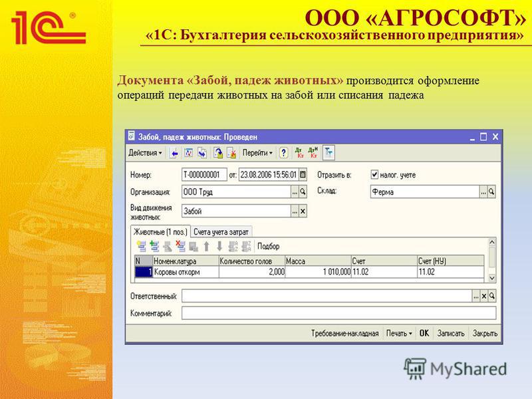Click the OK button

[x=424, y=333]
